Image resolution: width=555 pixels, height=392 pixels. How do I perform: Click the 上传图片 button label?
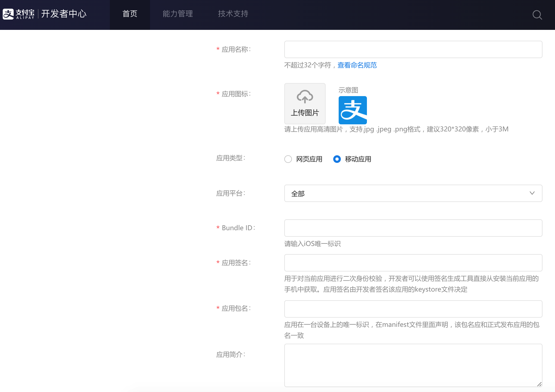click(x=305, y=113)
